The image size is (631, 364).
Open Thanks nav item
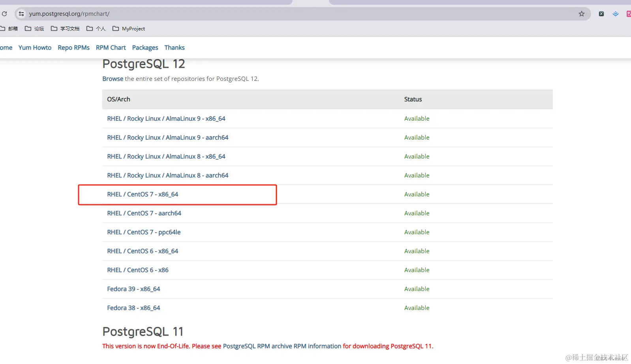pyautogui.click(x=175, y=48)
